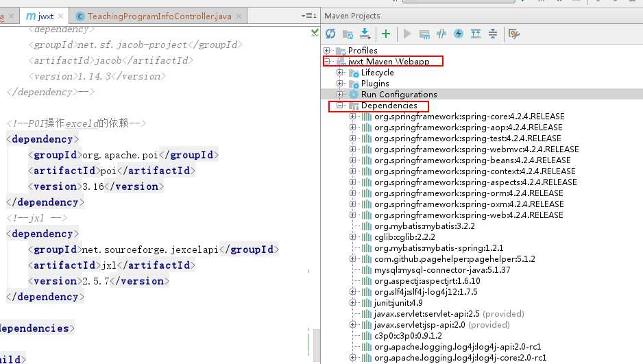The image size is (643, 364).
Task: Expand the Lifecycle node
Action: pyautogui.click(x=339, y=72)
